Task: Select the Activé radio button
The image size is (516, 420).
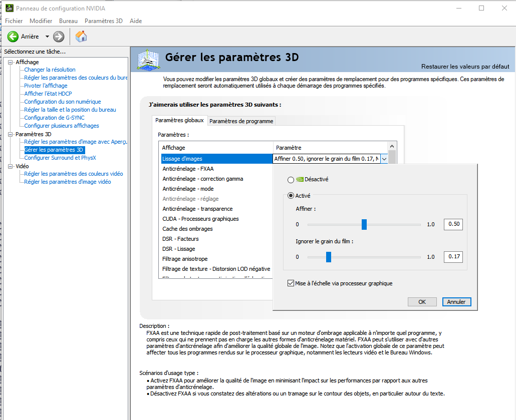Action: click(x=291, y=196)
